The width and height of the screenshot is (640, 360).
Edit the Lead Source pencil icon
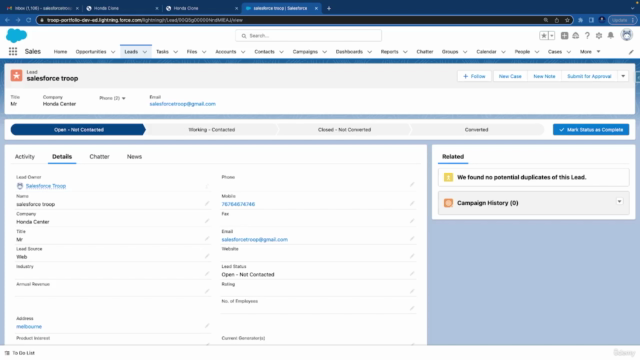point(207,256)
